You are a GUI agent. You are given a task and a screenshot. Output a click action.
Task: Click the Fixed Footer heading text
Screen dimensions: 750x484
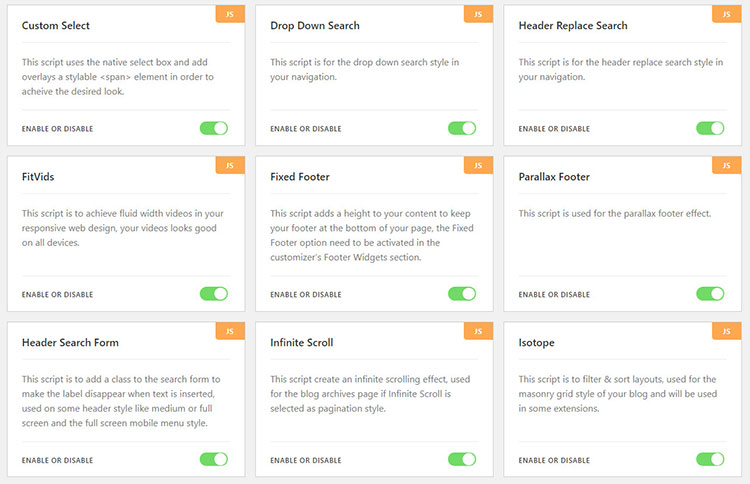coord(300,177)
